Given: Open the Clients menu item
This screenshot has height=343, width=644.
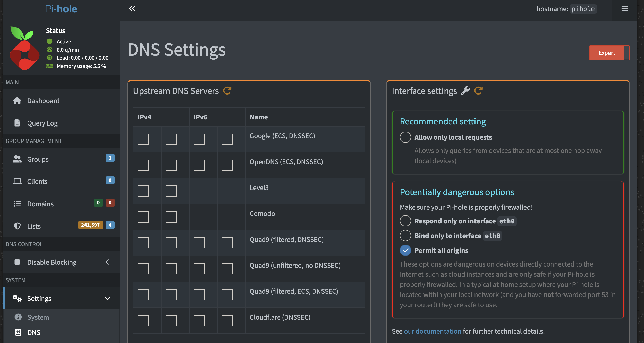Looking at the screenshot, I should coord(37,181).
